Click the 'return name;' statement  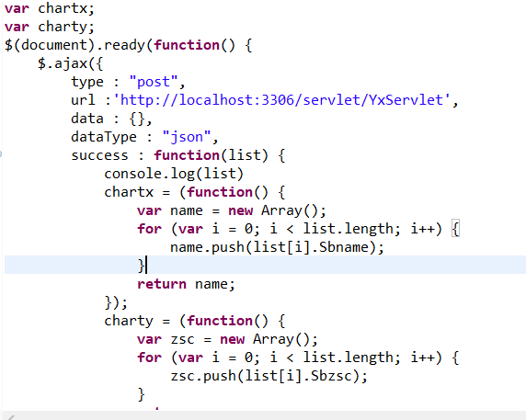(x=186, y=284)
